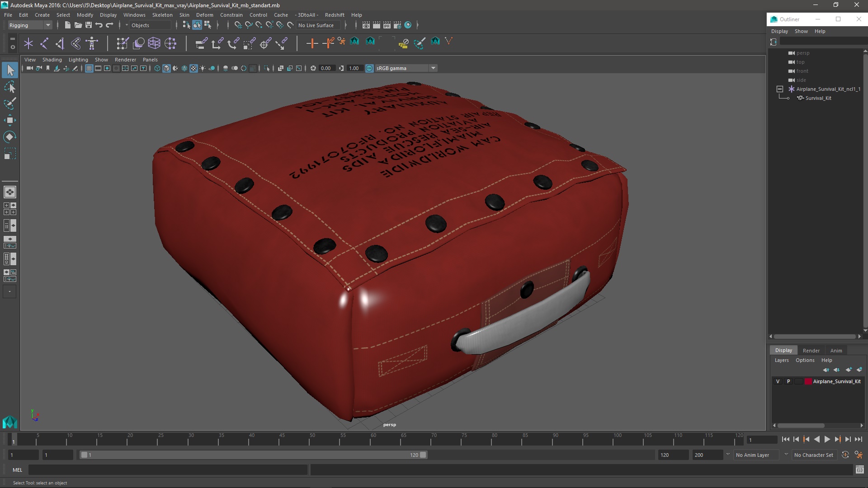This screenshot has width=868, height=488.
Task: Redo the last action
Action: 109,25
